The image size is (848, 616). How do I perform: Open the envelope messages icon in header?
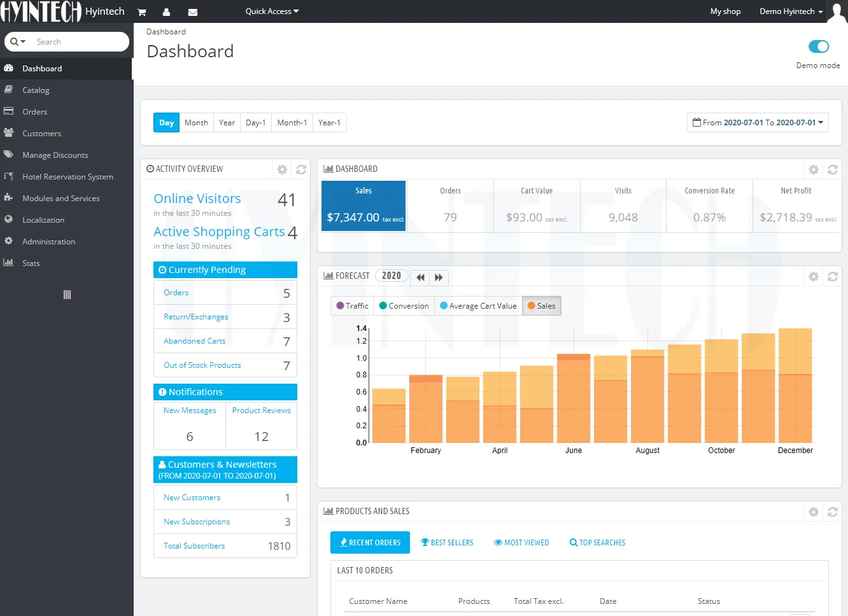193,12
